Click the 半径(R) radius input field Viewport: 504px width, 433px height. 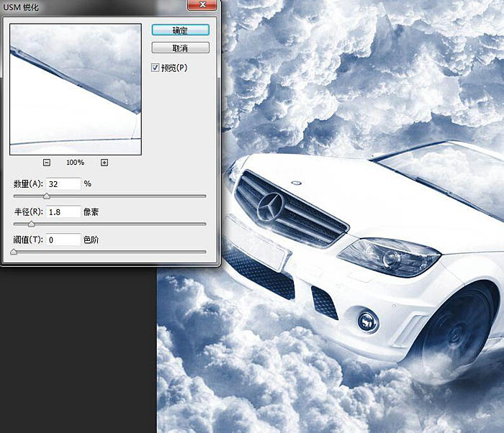[x=63, y=212]
